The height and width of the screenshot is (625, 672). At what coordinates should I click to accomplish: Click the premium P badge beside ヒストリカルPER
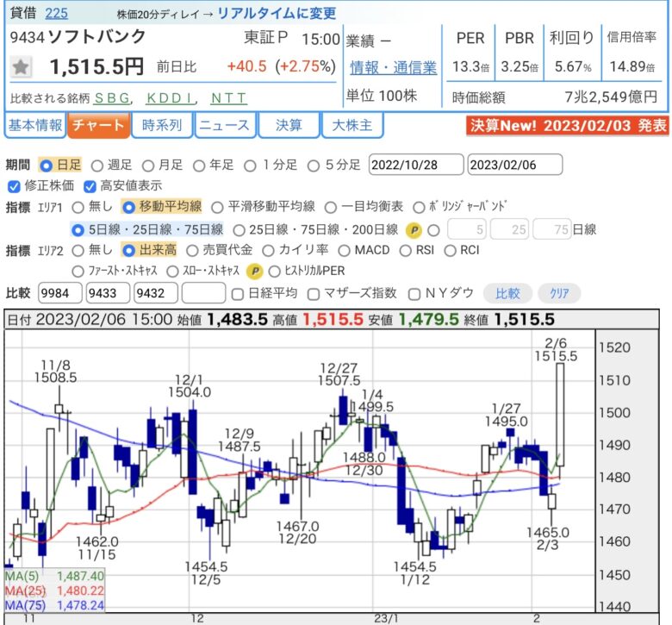254,271
